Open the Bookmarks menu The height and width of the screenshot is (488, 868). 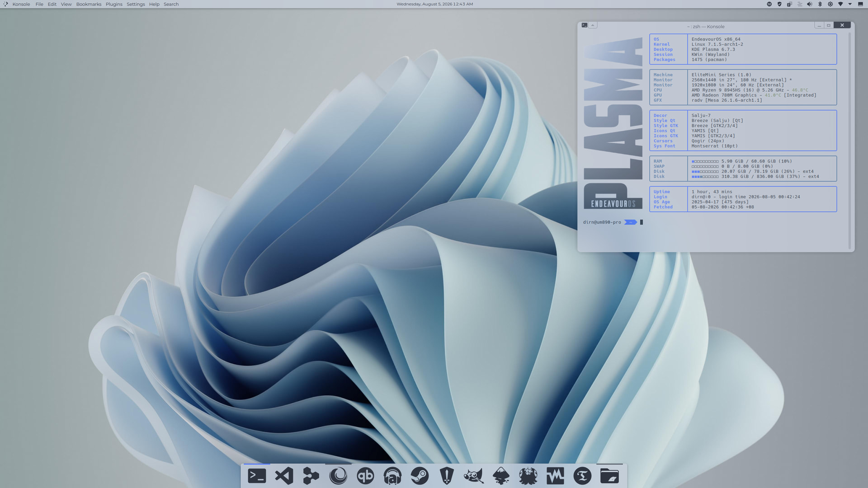(x=89, y=4)
